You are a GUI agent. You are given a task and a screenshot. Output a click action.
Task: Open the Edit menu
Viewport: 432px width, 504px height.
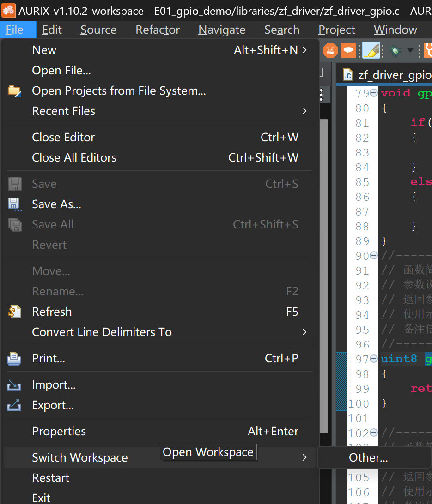[x=52, y=30]
